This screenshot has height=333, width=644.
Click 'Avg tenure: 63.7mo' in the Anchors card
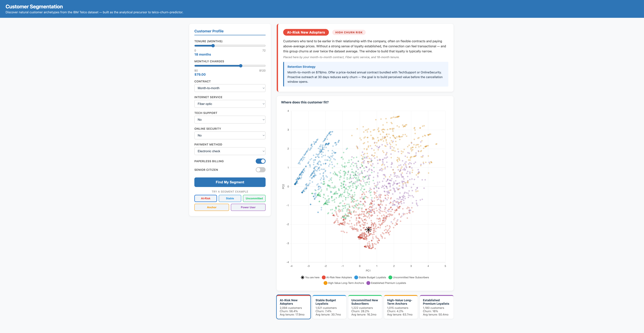400,315
